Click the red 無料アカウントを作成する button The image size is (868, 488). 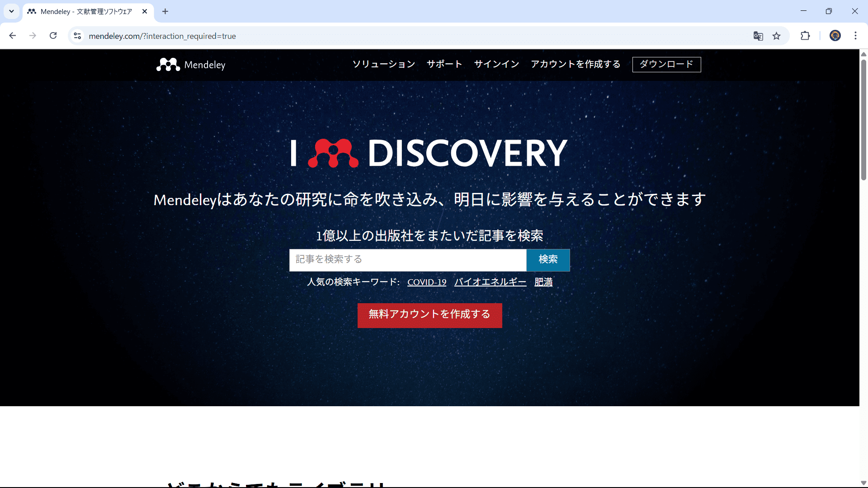click(429, 315)
